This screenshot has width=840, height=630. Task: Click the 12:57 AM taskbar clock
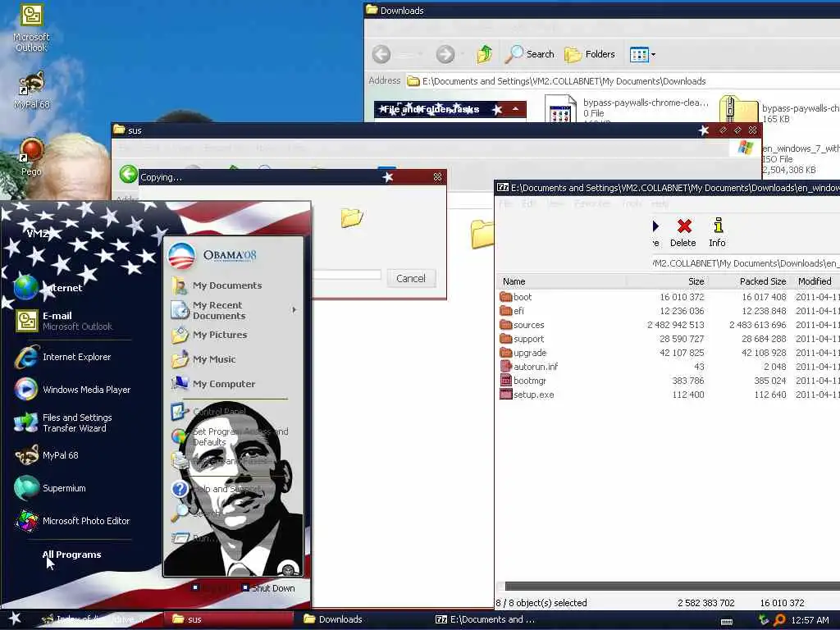click(x=810, y=620)
